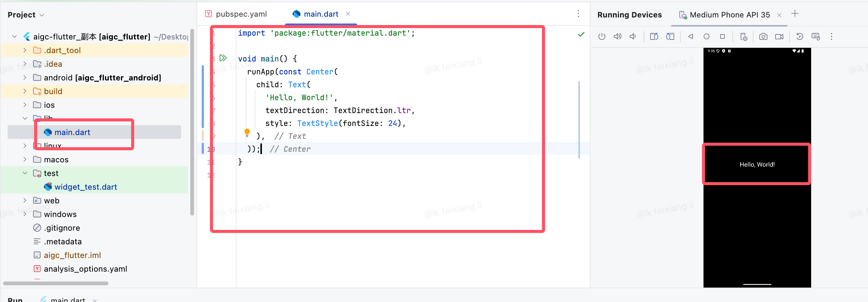Run main() using the gutter run arrow
The image size is (868, 302).
pyautogui.click(x=223, y=58)
